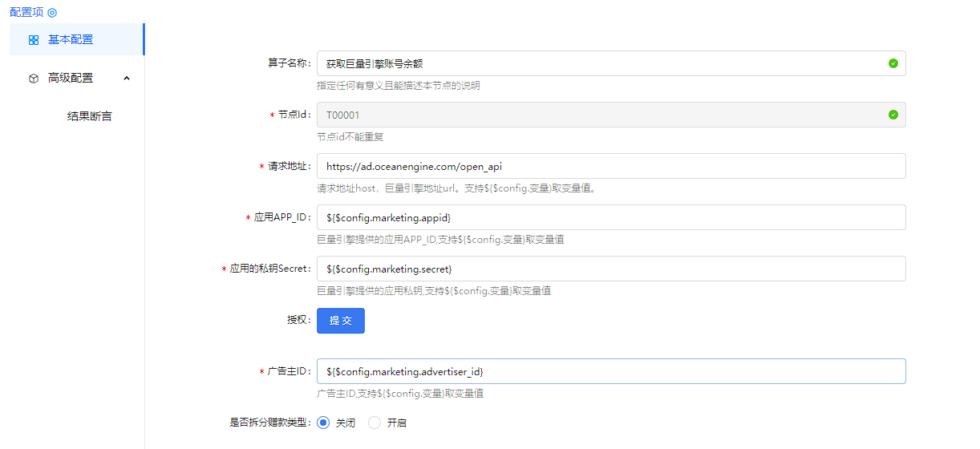This screenshot has width=980, height=449.
Task: Focus the 应用APP_ID input box
Action: coord(610,217)
